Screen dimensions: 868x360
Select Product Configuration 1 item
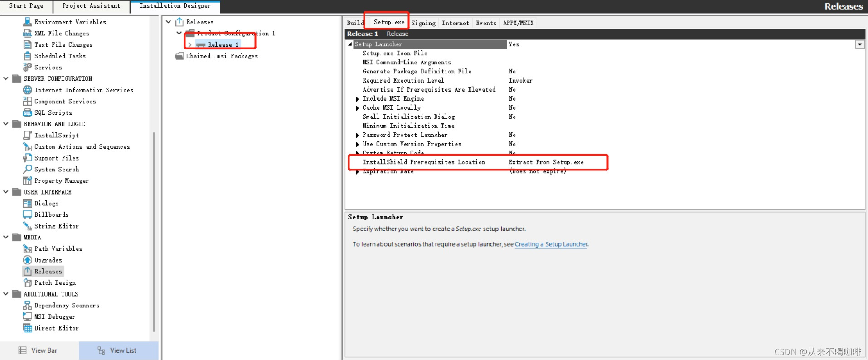click(236, 33)
